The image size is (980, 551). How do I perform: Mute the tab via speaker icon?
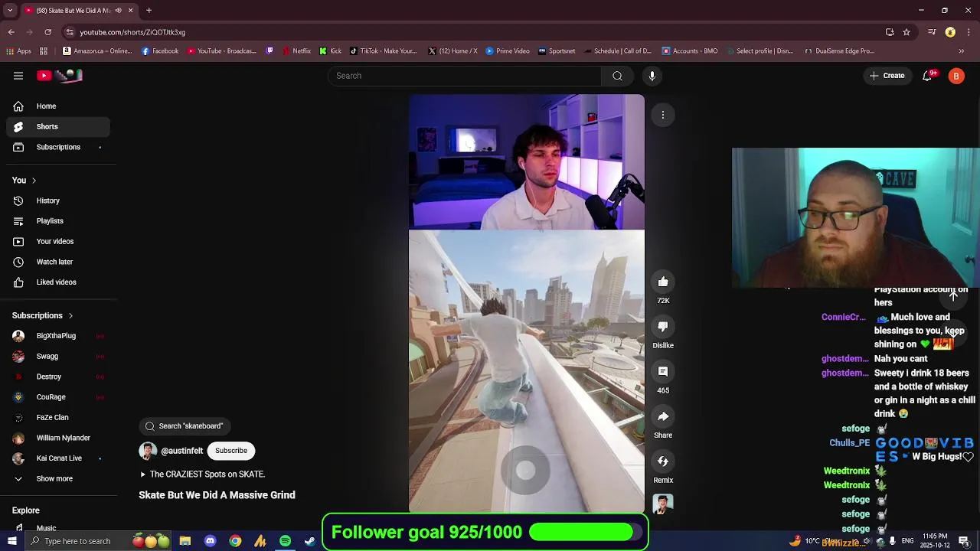coord(118,11)
